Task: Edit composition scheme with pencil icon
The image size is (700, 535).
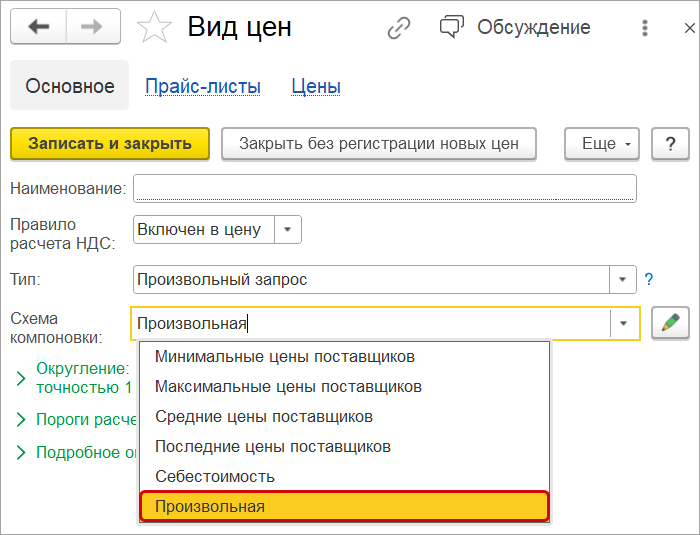Action: (x=670, y=322)
